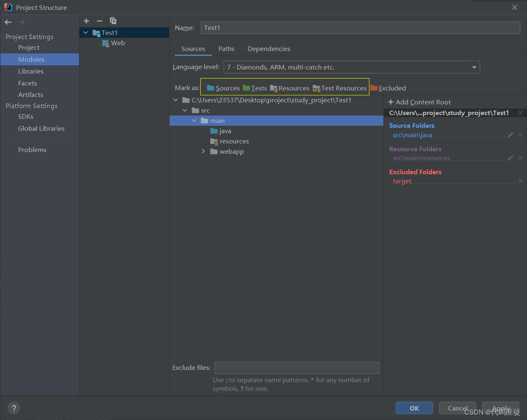Remove the Test1 content root
This screenshot has width=527, height=420.
tap(520, 113)
